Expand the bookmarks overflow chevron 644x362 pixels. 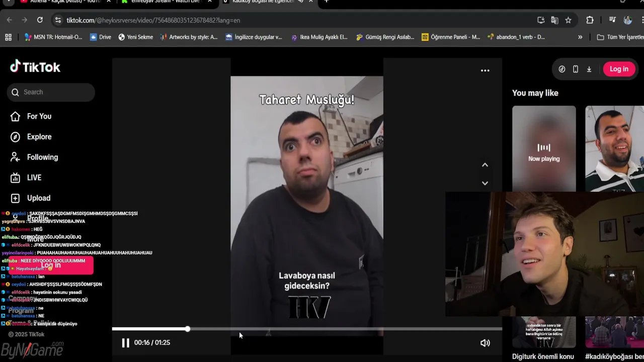pyautogui.click(x=580, y=37)
